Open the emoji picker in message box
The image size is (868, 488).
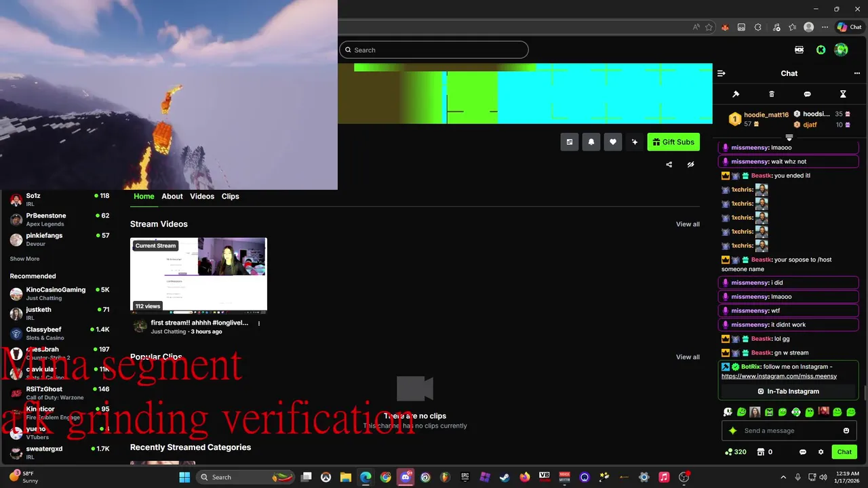(846, 430)
